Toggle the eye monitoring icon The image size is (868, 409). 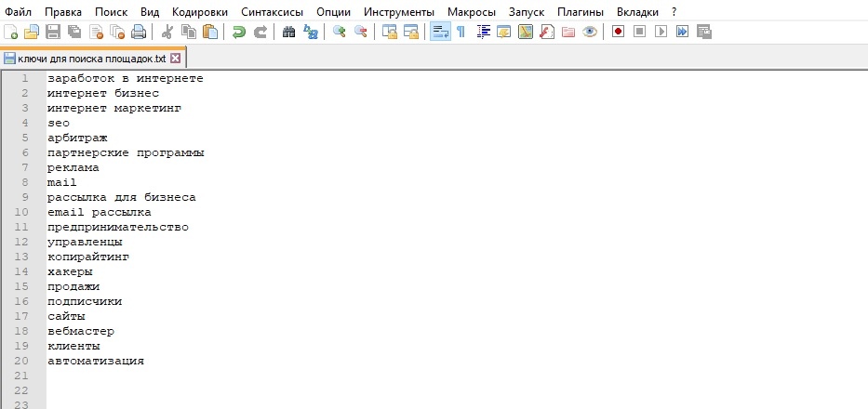pyautogui.click(x=589, y=32)
